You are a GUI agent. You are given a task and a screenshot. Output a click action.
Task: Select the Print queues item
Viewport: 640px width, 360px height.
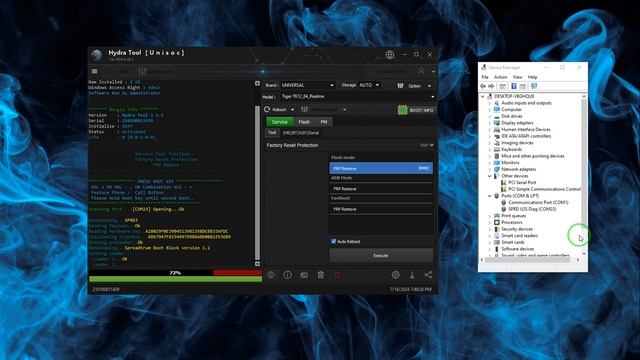[x=514, y=216]
